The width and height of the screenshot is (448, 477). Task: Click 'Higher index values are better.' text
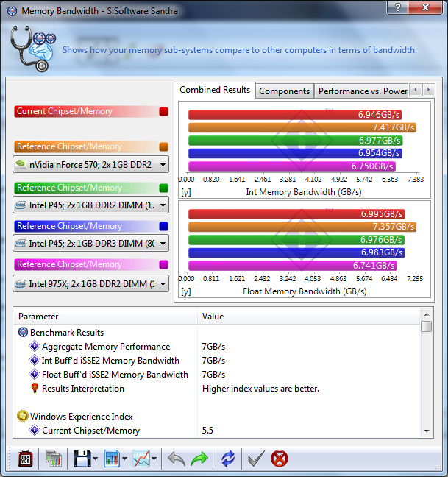coord(260,389)
